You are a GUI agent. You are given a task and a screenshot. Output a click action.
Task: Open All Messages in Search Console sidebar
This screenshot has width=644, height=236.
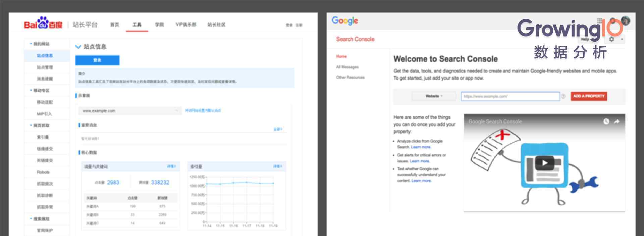tap(347, 67)
